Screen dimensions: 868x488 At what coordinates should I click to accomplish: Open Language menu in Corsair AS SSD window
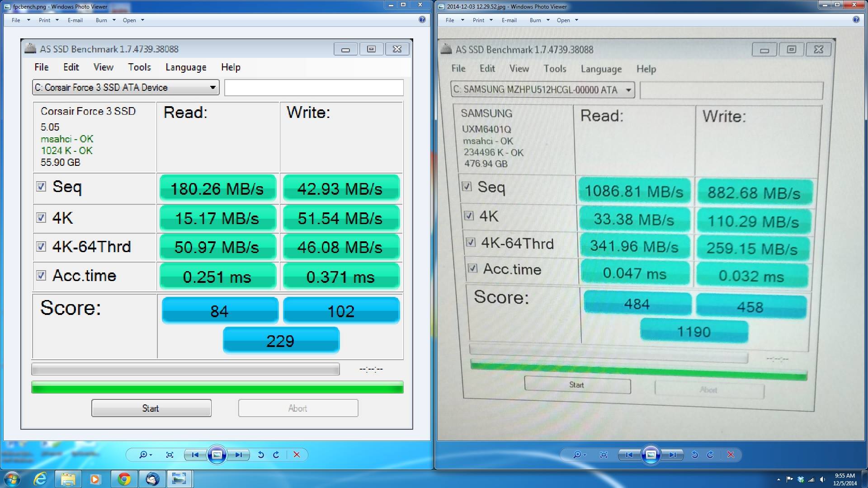[x=186, y=67]
